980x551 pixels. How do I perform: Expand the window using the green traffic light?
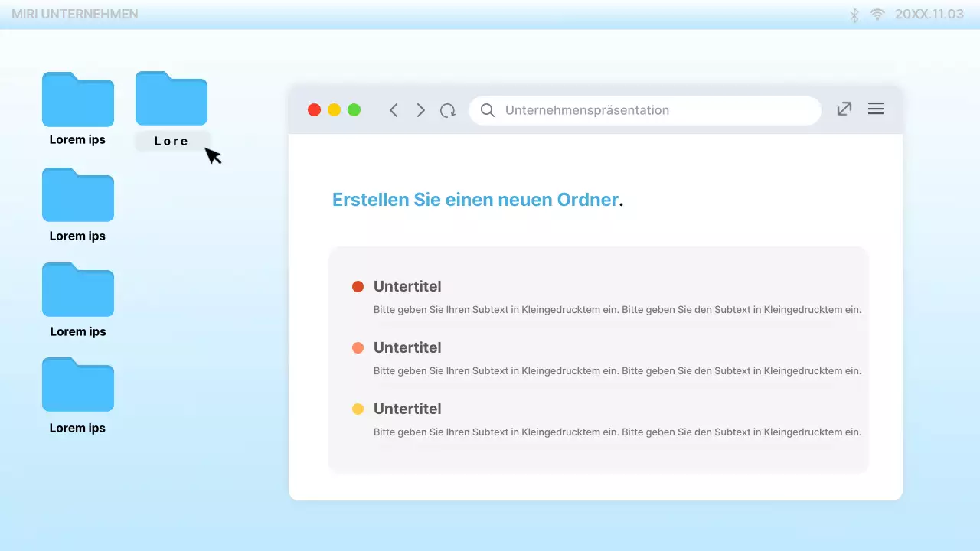click(x=354, y=109)
